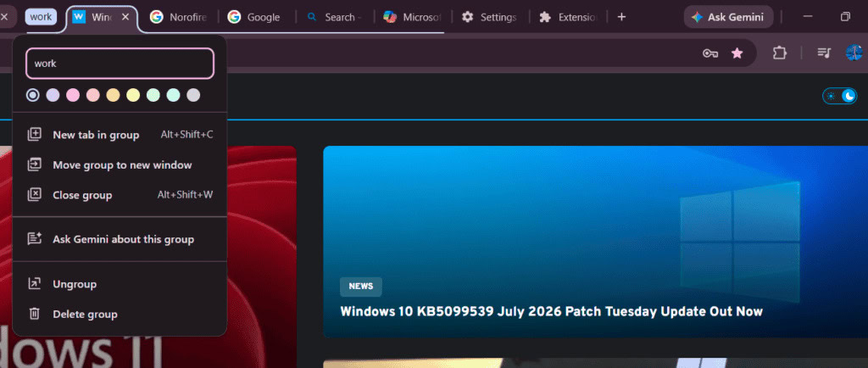Minimize the browser window
868x368 pixels.
click(x=808, y=17)
